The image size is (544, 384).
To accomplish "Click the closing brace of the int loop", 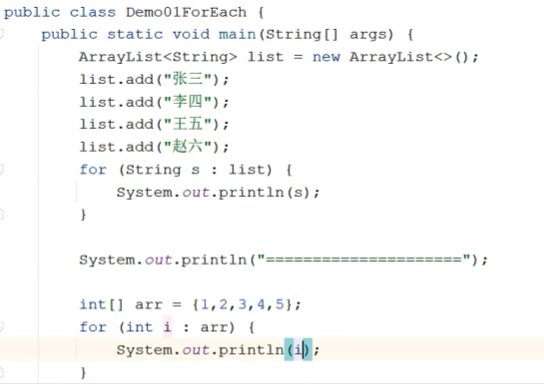I will pos(83,373).
